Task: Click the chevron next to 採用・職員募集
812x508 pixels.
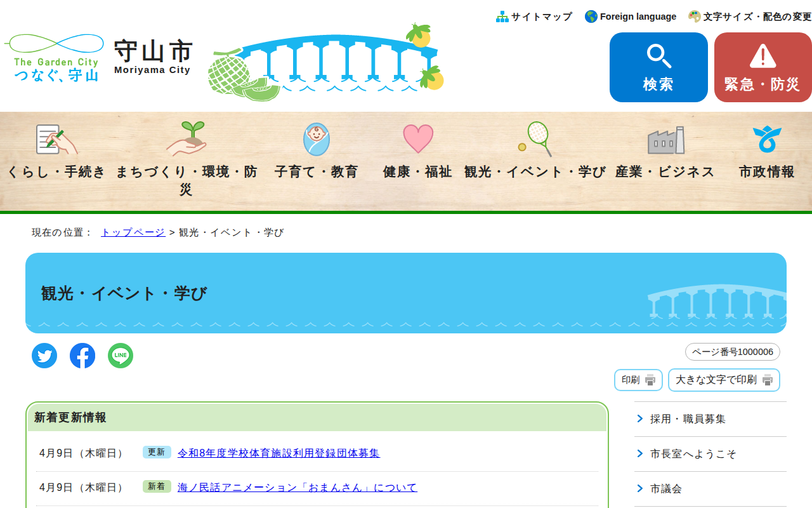Action: click(640, 418)
